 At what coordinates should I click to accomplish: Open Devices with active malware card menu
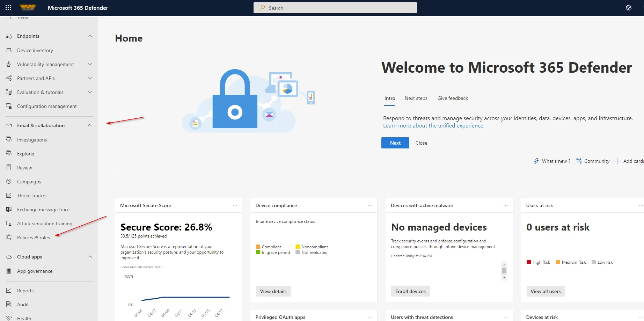click(x=505, y=205)
